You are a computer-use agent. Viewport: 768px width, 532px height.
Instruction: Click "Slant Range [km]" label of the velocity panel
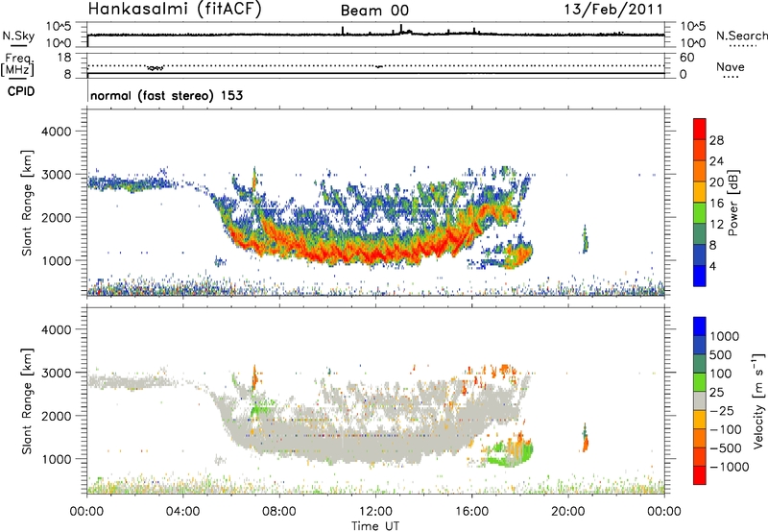[27, 400]
